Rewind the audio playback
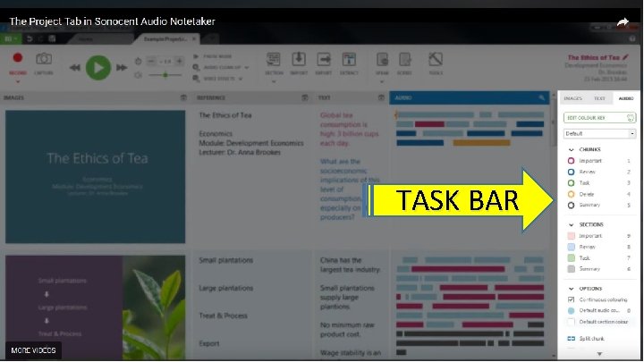644x362 pixels. [74, 68]
